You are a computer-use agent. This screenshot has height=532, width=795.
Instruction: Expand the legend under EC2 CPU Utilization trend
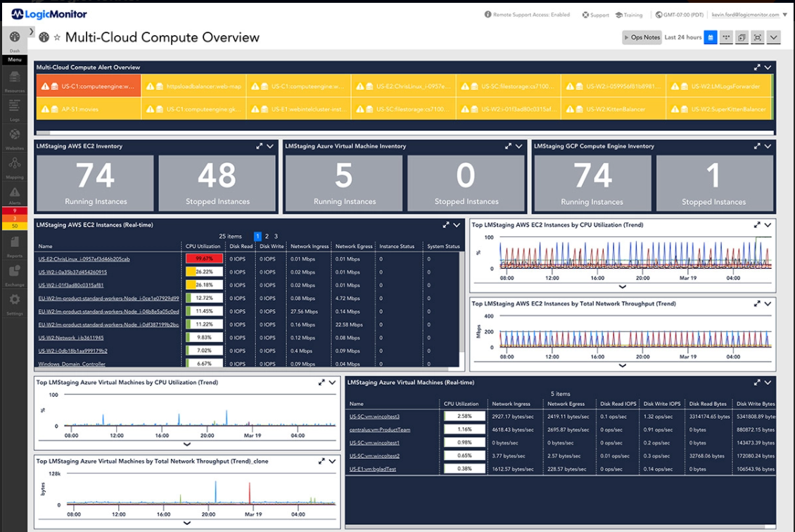point(622,287)
